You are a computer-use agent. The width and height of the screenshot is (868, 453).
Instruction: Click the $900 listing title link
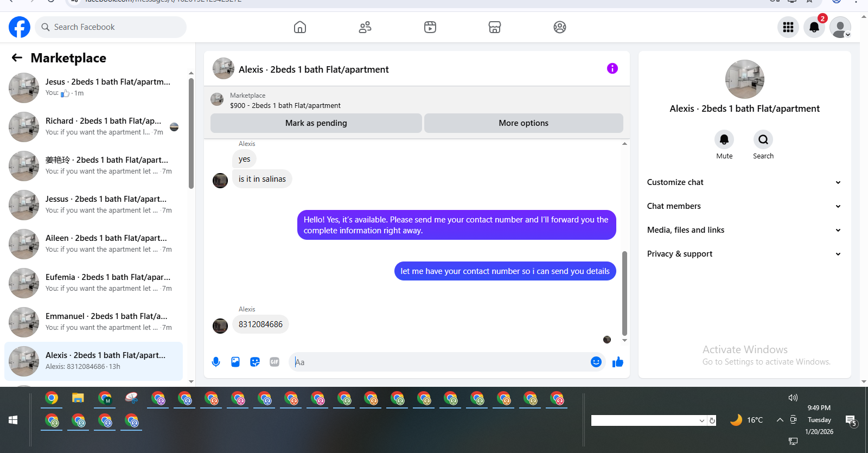(285, 106)
